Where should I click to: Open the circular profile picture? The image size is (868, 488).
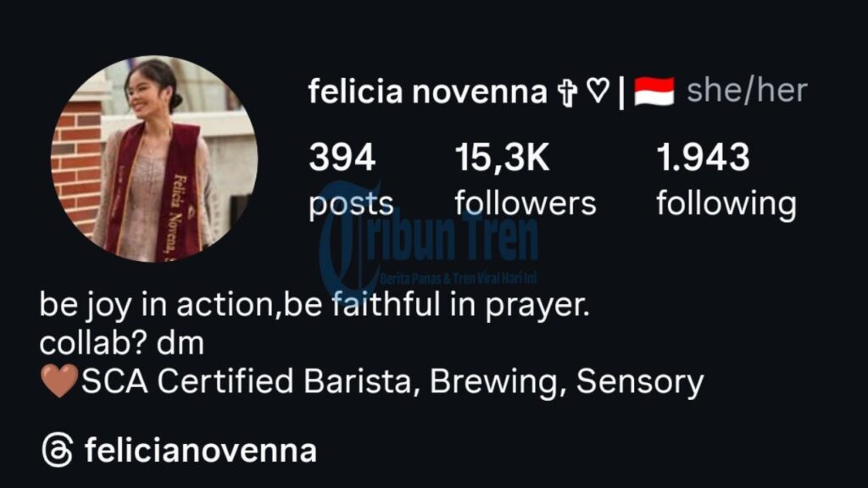click(154, 158)
